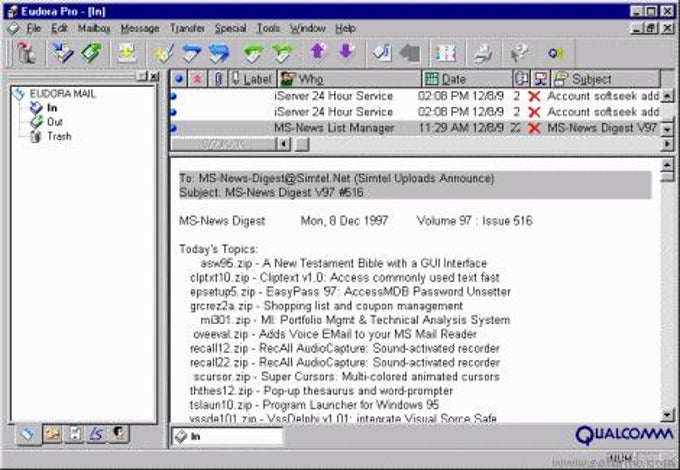Click the Qualcomm logo
The height and width of the screenshot is (470, 680).
coord(624,435)
